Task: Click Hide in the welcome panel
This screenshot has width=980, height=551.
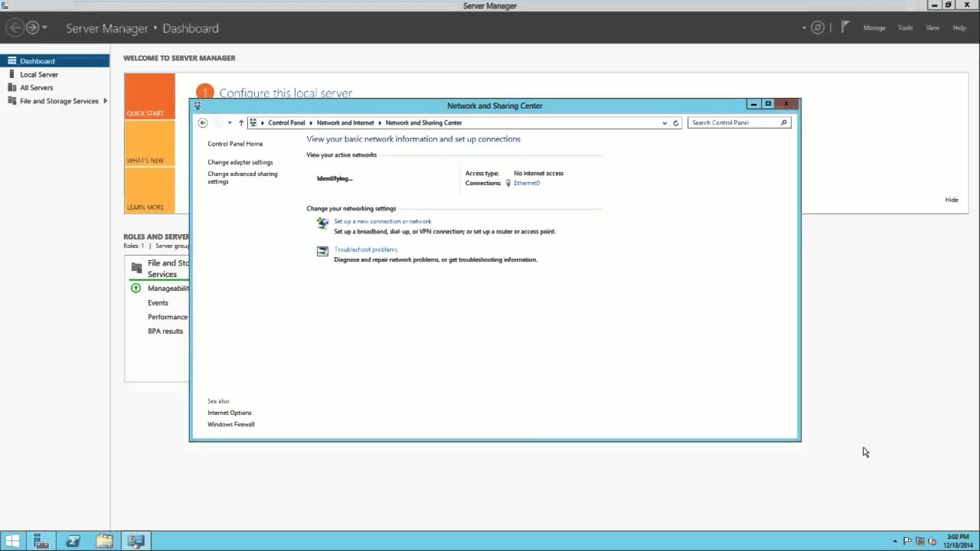Action: click(x=951, y=200)
